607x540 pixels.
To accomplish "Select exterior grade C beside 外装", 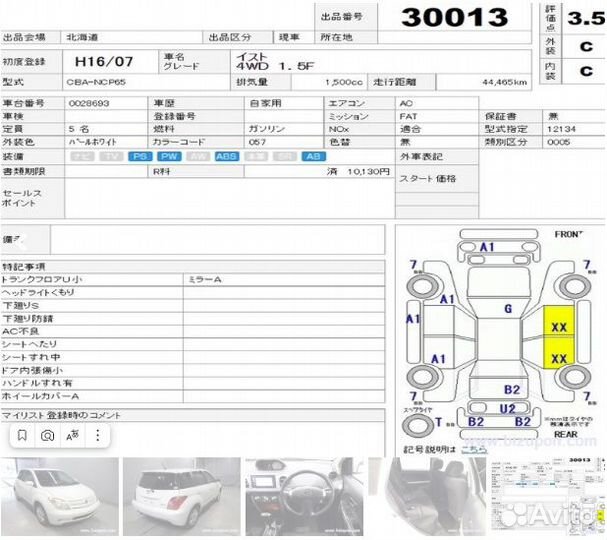I will coord(586,46).
